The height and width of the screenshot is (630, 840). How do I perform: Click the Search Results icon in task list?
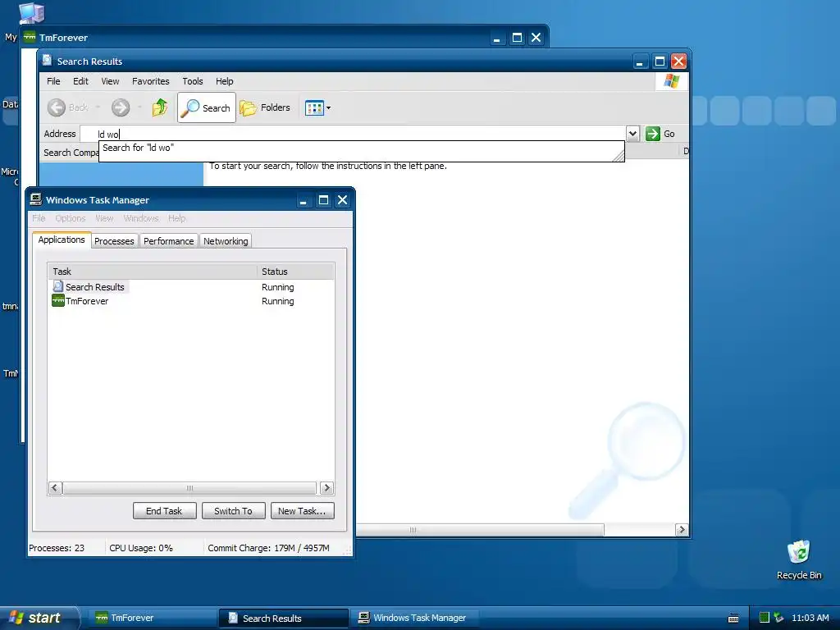58,286
